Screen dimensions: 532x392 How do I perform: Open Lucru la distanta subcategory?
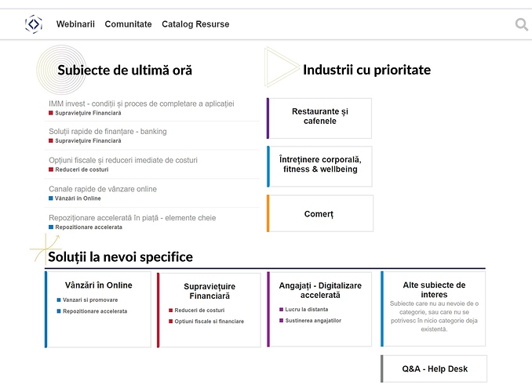307,310
